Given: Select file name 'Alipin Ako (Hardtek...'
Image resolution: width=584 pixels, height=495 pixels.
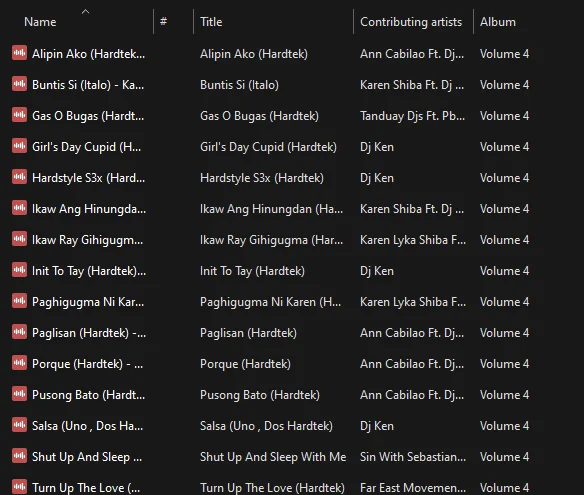Looking at the screenshot, I should (88, 54).
